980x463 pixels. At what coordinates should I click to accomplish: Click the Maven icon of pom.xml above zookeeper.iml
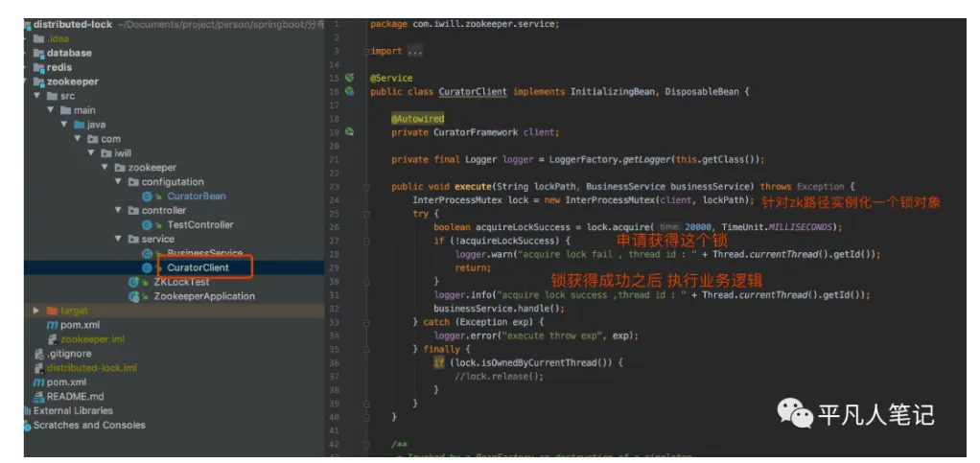pos(52,325)
